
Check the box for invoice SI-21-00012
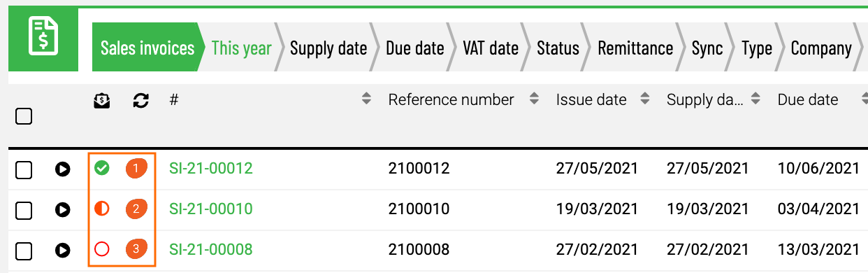(x=24, y=169)
